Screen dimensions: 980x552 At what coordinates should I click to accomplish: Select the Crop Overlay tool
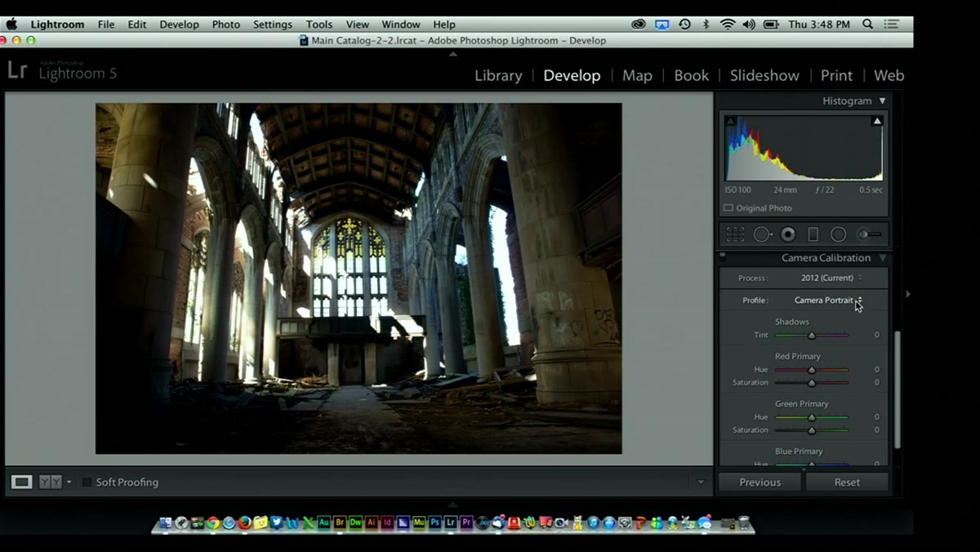[736, 234]
